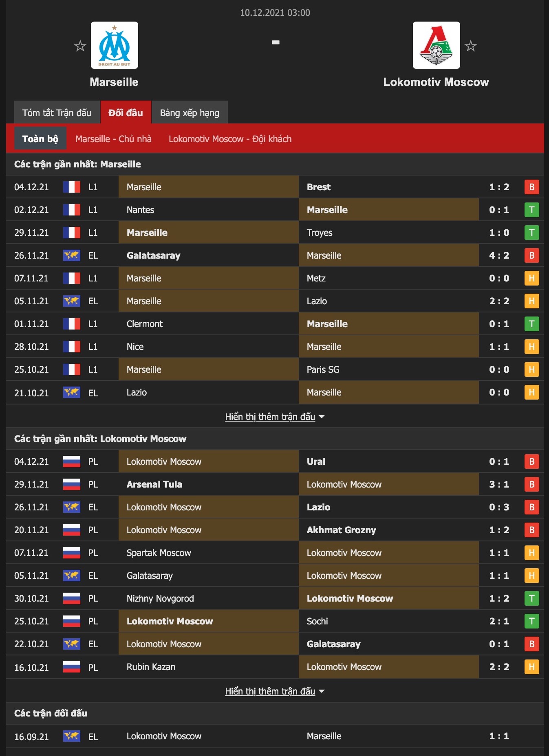Click the 2 : 2 score of Marseille-Lazio

499,301
